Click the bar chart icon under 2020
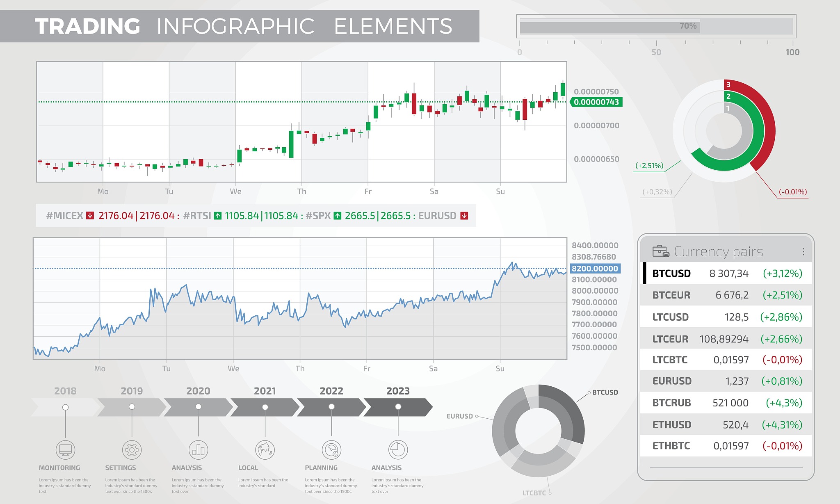Viewport: 840px width, 504px height. [198, 450]
